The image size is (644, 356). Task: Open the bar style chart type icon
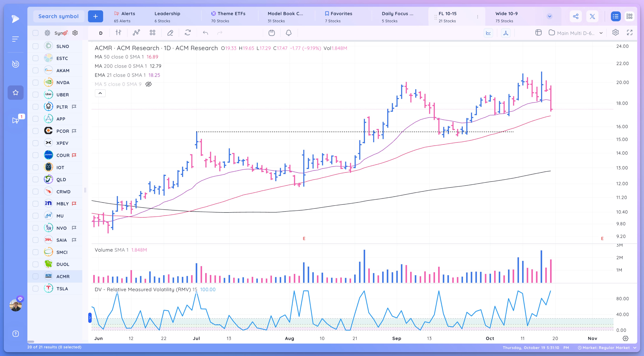click(119, 33)
